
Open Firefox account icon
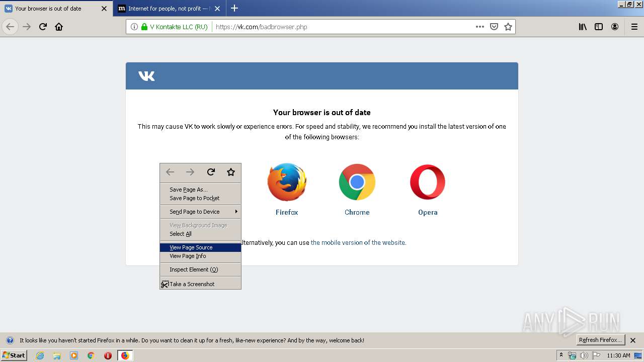(x=615, y=27)
